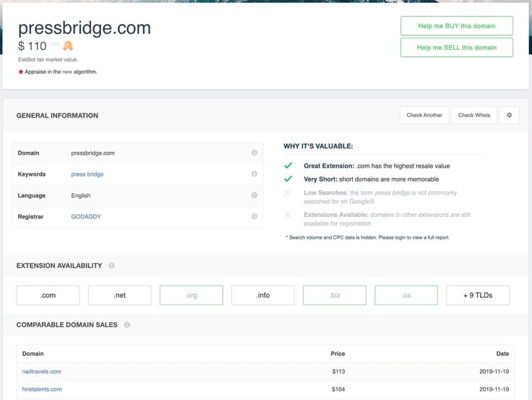
Task: Open the nailtravels.com link
Action: [42, 372]
